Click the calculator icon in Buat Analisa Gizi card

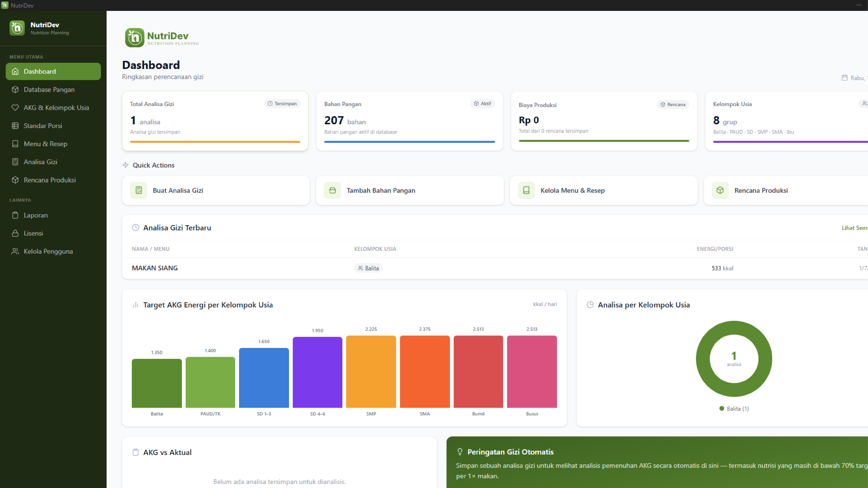pyautogui.click(x=138, y=190)
